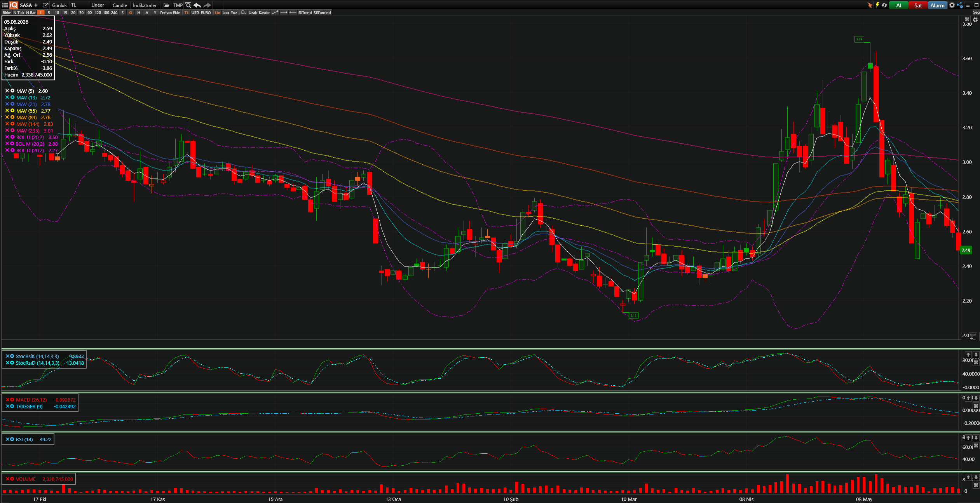Move StochRSI panel down with arrow
Screen dimensions: 980x503
click(x=975, y=354)
